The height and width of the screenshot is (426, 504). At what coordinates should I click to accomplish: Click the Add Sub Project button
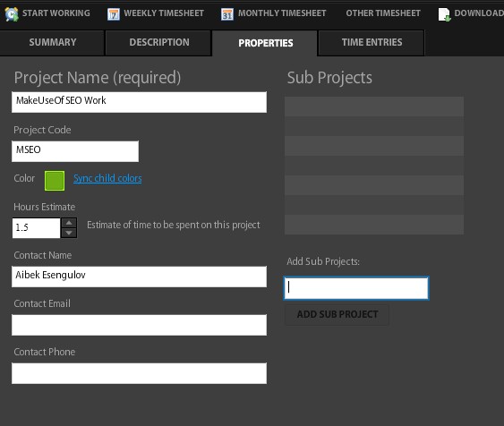pyautogui.click(x=337, y=314)
